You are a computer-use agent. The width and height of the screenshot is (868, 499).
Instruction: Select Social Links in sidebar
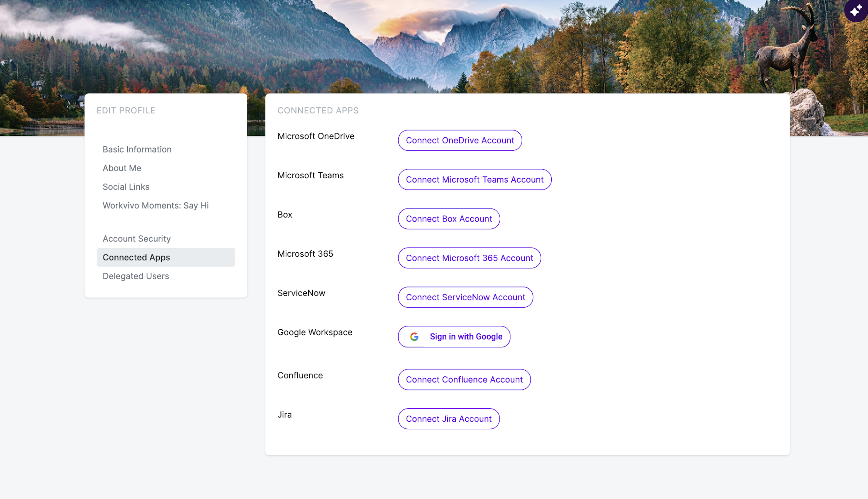126,187
